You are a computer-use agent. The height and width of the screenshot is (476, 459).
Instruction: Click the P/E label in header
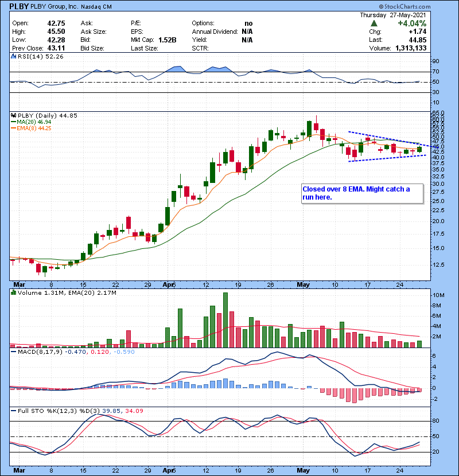(136, 24)
